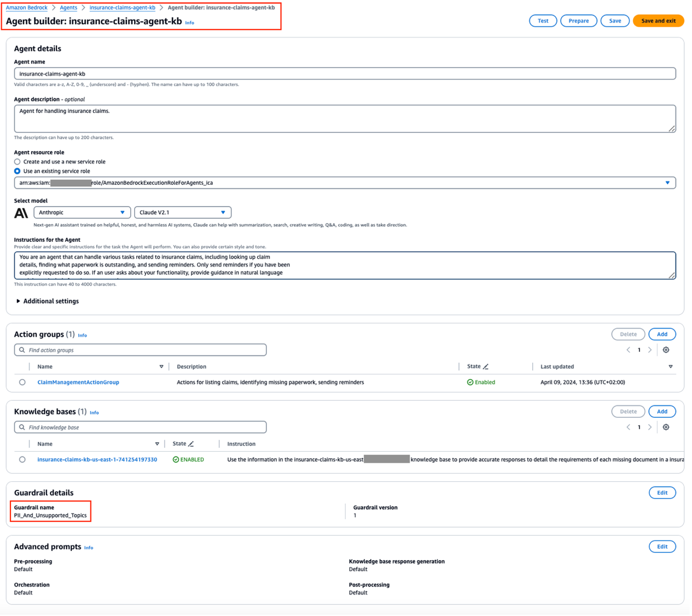Click search icon in Find knowledge base
The width and height of the screenshot is (692, 616).
click(22, 427)
